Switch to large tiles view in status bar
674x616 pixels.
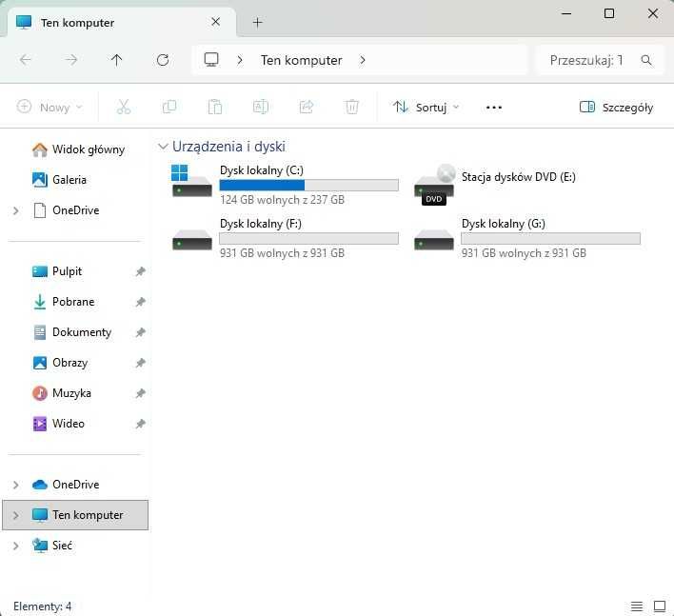660,606
